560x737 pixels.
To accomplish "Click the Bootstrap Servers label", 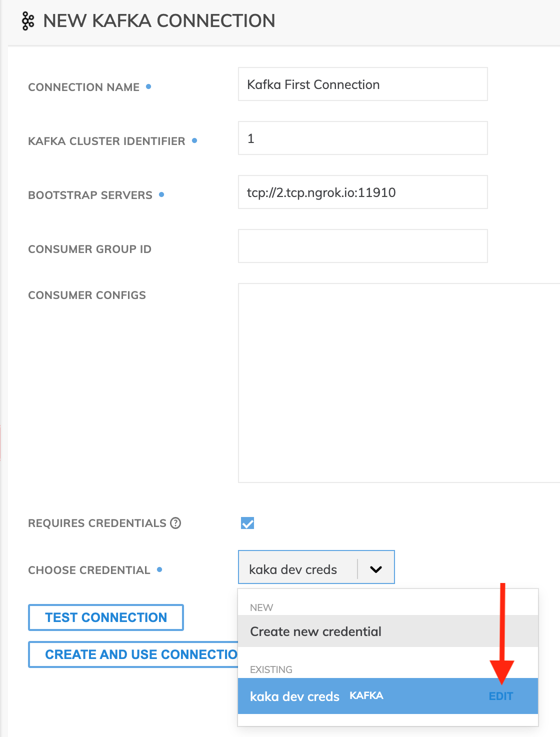I will [x=90, y=195].
